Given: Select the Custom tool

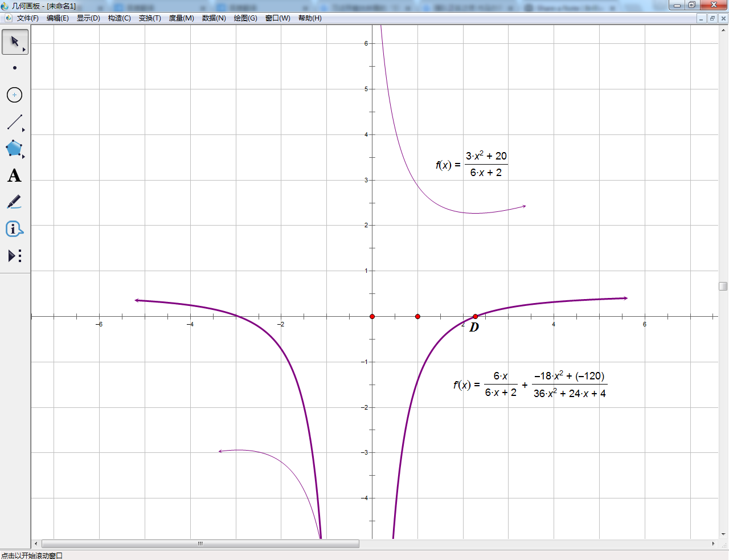Looking at the screenshot, I should click(x=14, y=255).
